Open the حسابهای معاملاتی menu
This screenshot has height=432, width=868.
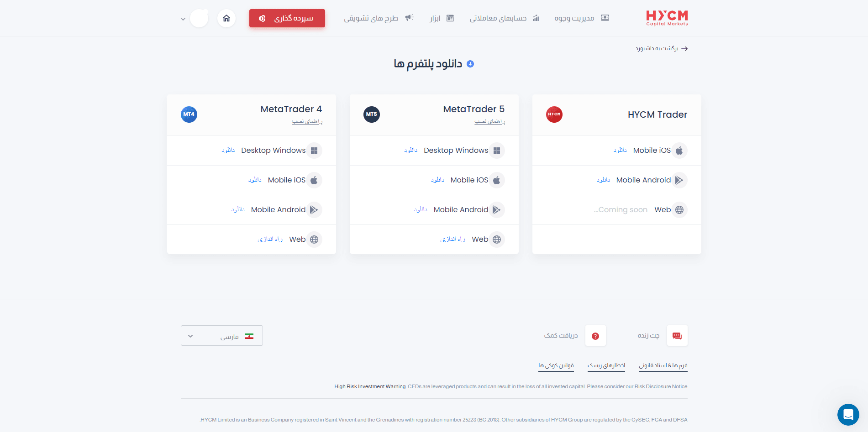(x=498, y=18)
